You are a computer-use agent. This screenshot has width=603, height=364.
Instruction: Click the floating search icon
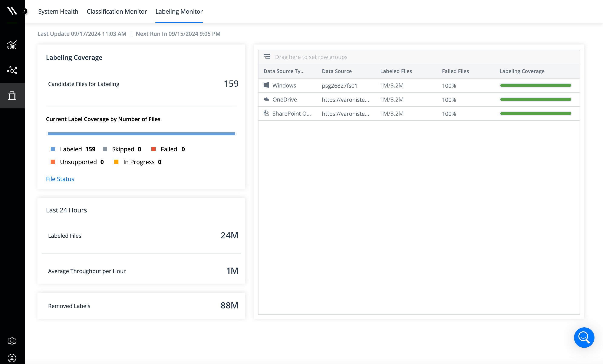pos(584,337)
